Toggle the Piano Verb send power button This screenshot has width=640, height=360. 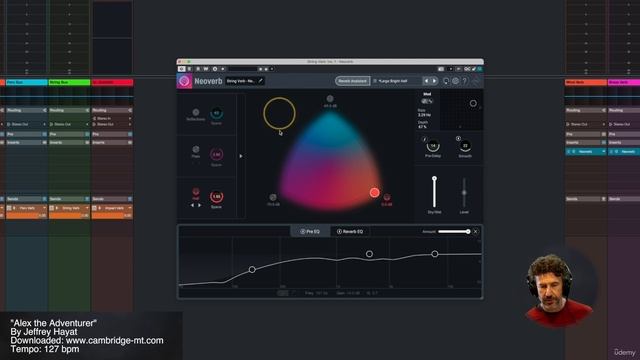(9, 208)
